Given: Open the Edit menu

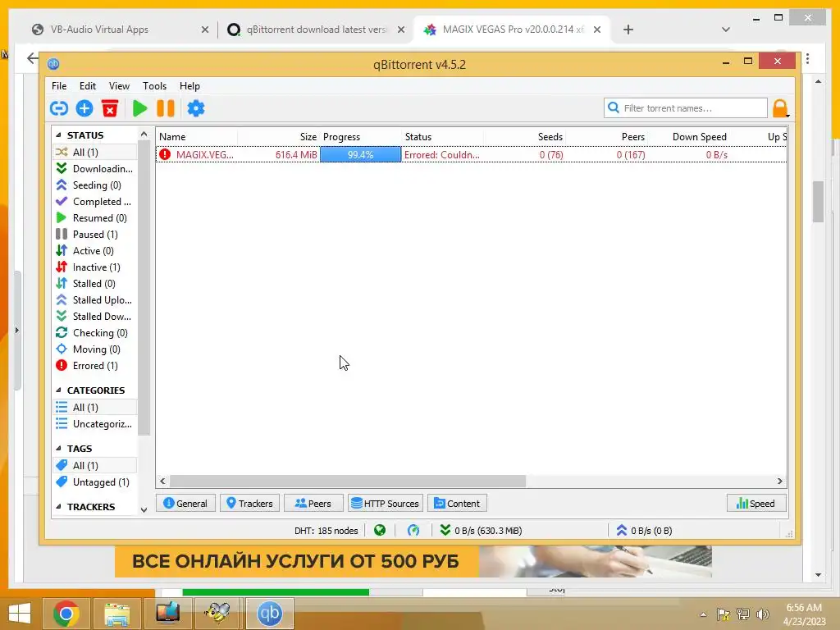Looking at the screenshot, I should click(x=88, y=85).
